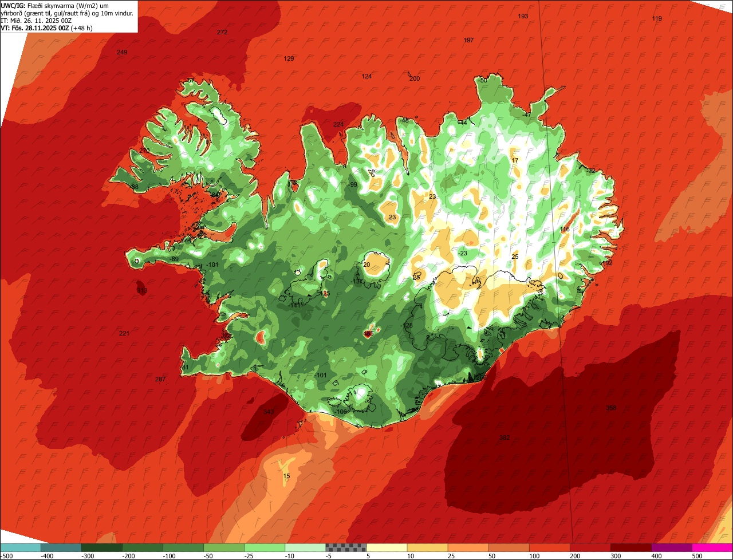Click the map value -88
This screenshot has width=733, height=560.
(x=134, y=187)
